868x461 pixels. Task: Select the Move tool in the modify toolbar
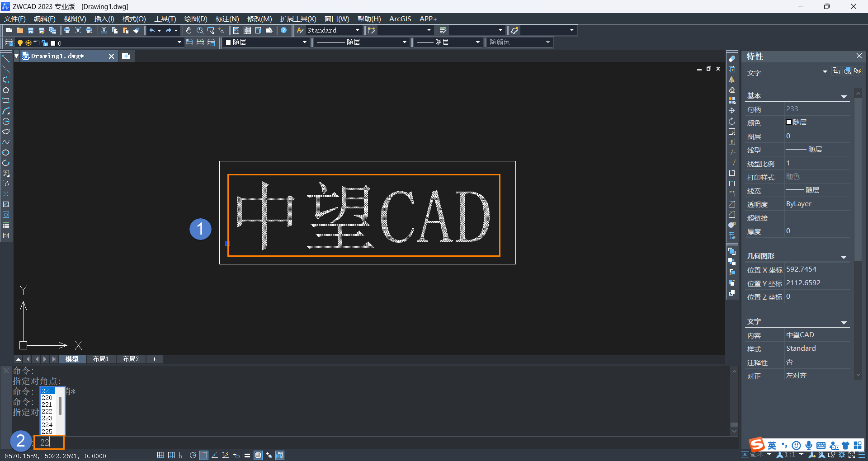pyautogui.click(x=732, y=111)
